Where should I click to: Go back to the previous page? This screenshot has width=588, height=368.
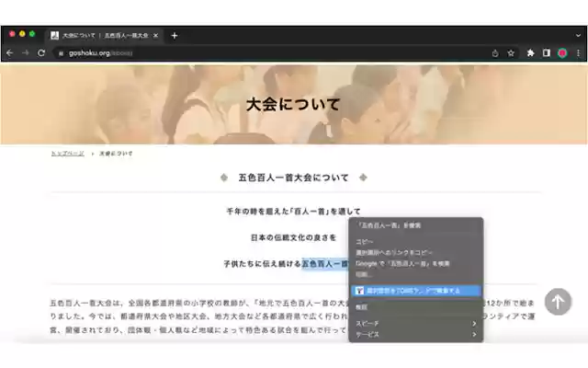[x=10, y=53]
